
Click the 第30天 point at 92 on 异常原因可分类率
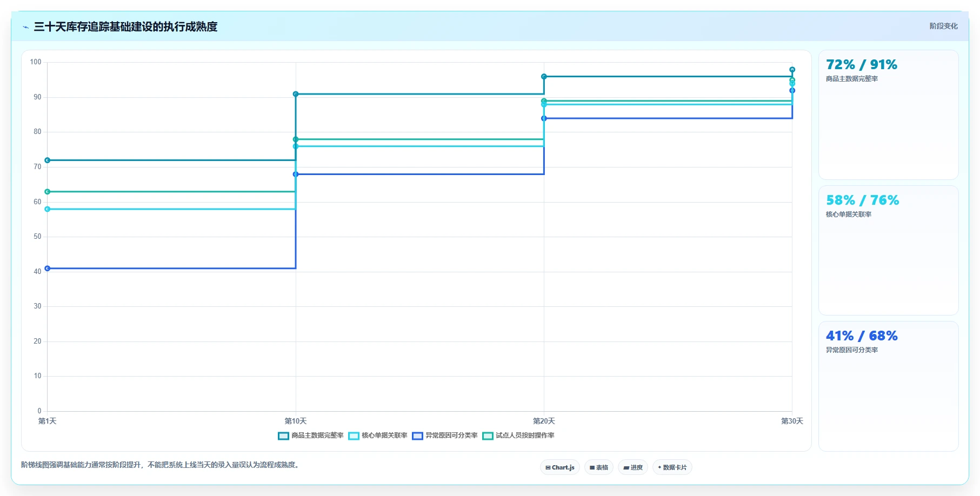point(792,91)
